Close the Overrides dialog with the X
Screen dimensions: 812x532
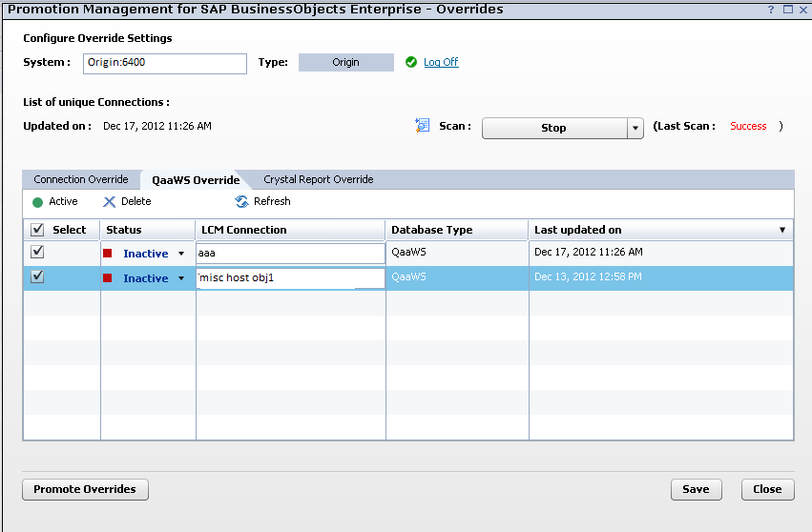click(803, 10)
